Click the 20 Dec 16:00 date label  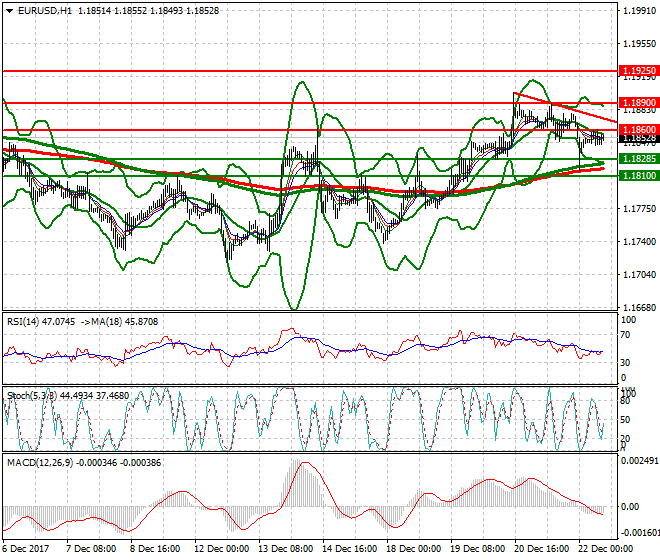click(x=542, y=549)
